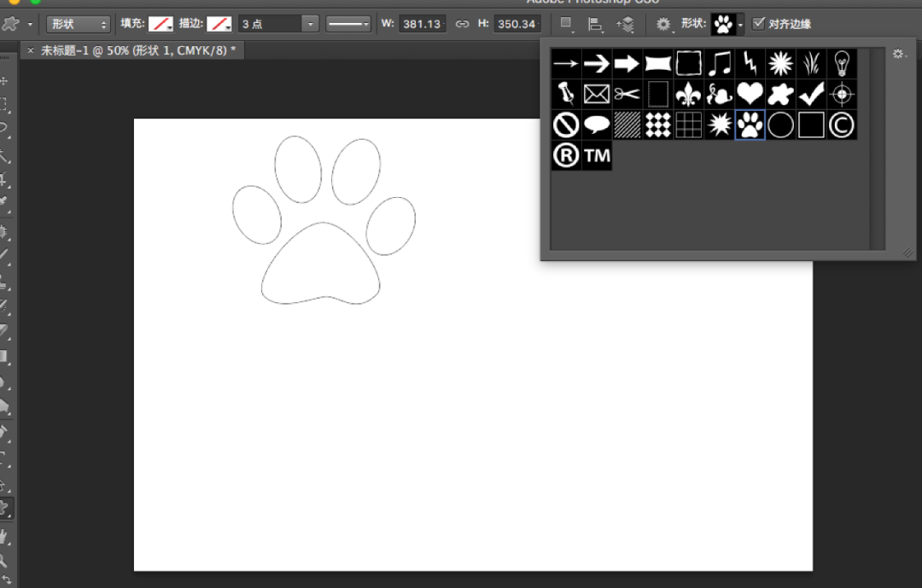
Task: Select the registered trademark shape
Action: coord(566,155)
